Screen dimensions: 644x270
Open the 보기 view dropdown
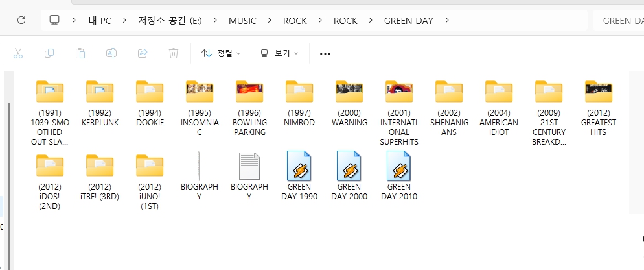pos(279,53)
